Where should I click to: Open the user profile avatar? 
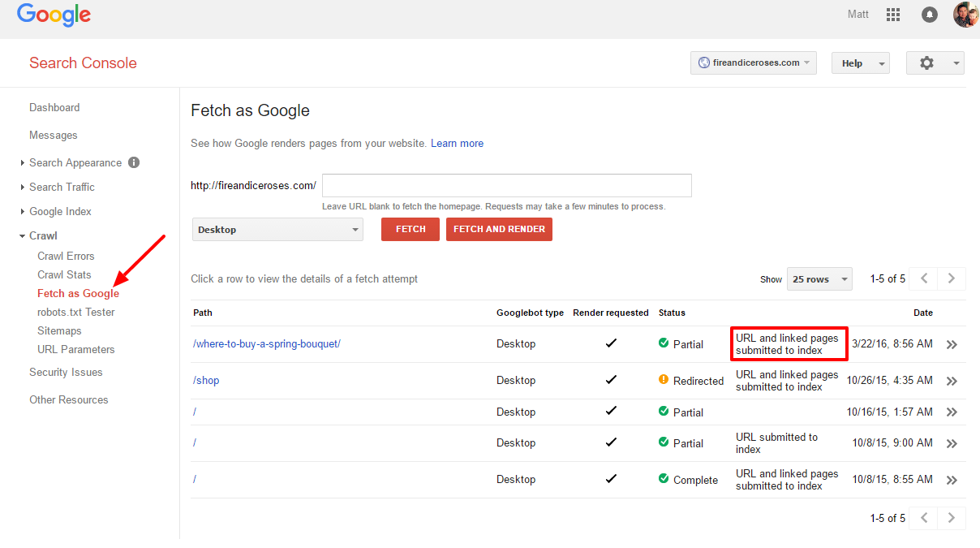[965, 15]
